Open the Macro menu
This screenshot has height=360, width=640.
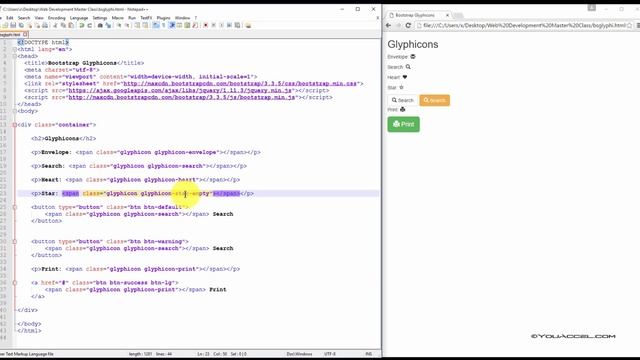pyautogui.click(x=118, y=18)
